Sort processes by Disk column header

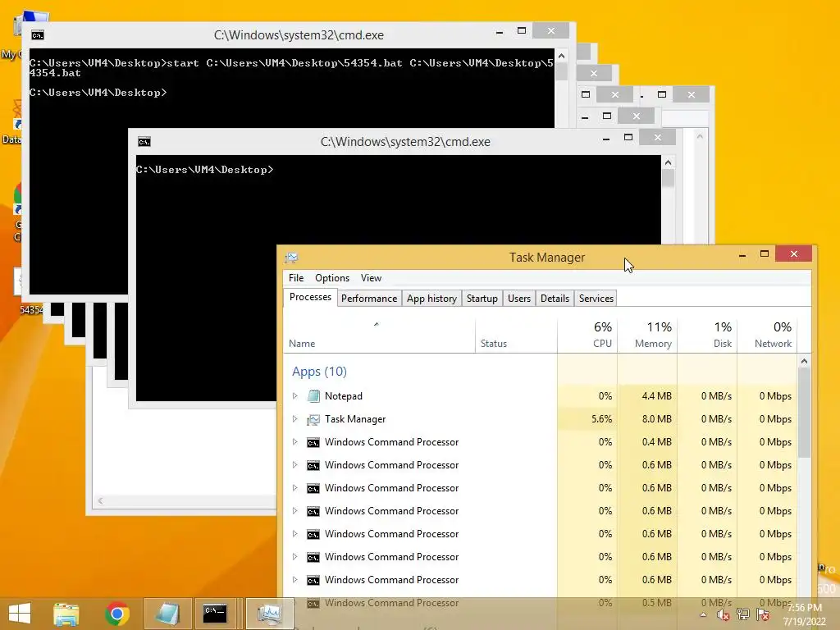(707, 336)
